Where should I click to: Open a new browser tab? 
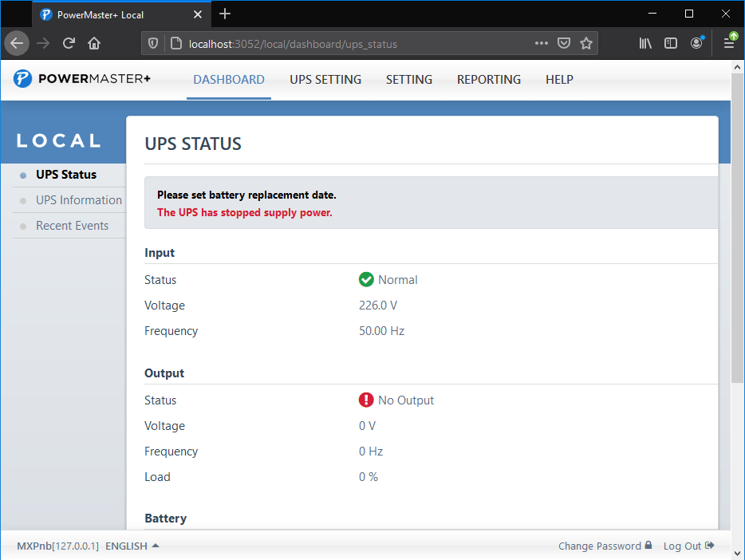click(x=225, y=14)
